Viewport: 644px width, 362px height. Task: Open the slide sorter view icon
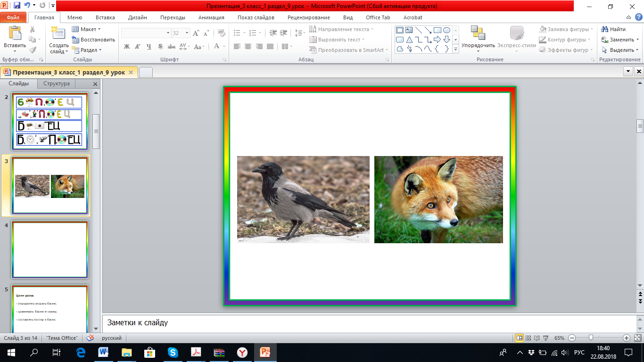coord(528,338)
